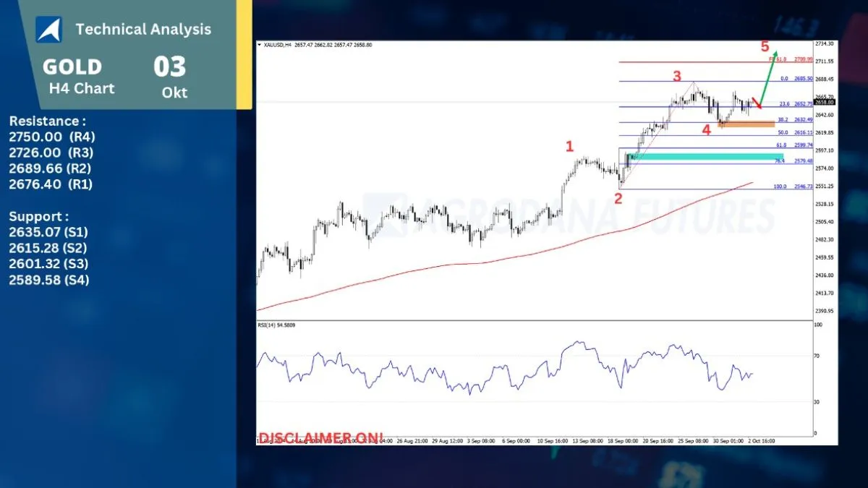868x488 pixels.
Task: Click price axis value 2528.15
Action: click(x=825, y=204)
